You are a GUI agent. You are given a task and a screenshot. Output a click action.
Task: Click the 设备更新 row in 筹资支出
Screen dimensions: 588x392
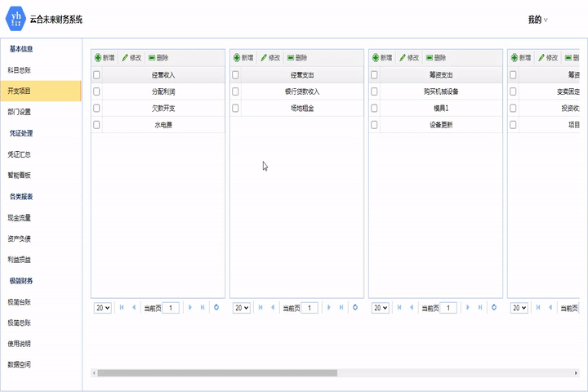coord(441,125)
